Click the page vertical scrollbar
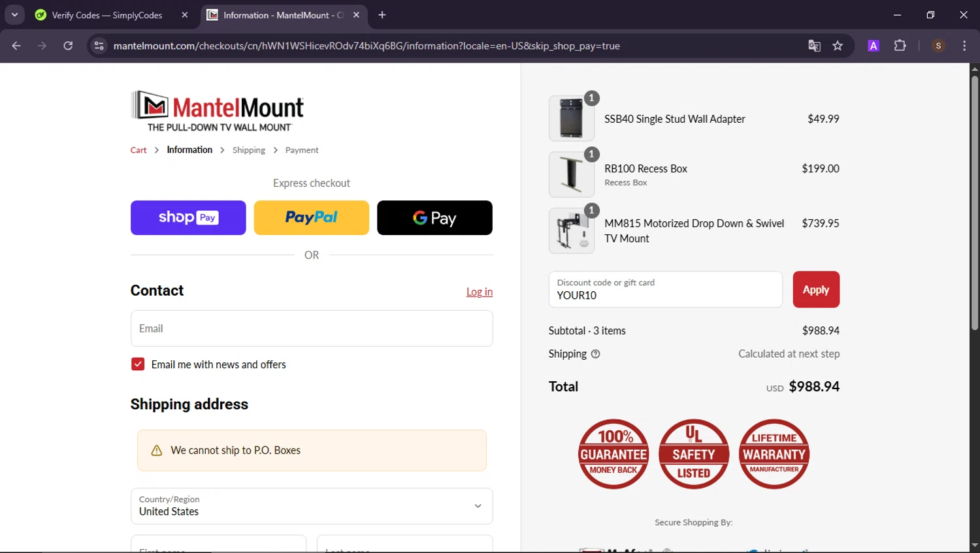The image size is (980, 553). (975, 202)
